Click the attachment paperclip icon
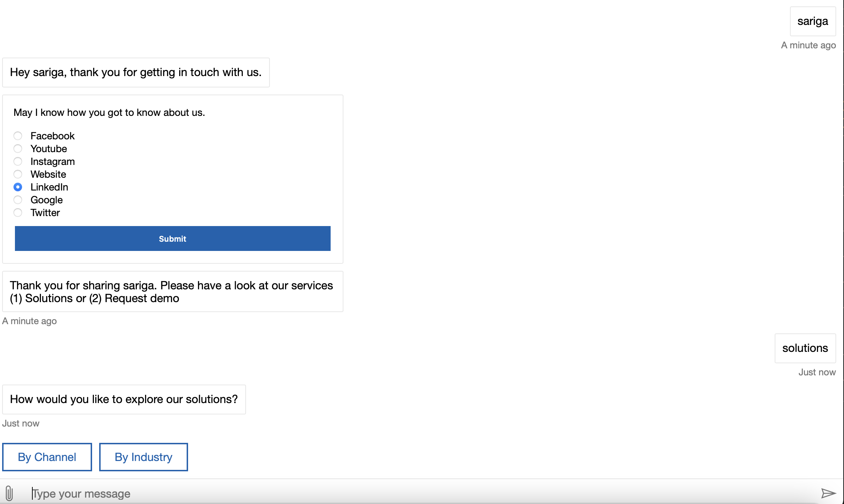Image resolution: width=844 pixels, height=504 pixels. pos(9,493)
